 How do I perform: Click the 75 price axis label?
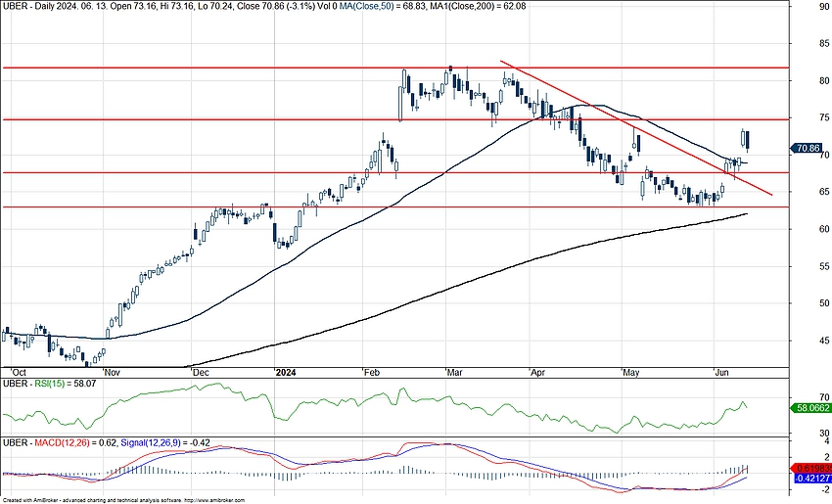[x=824, y=117]
